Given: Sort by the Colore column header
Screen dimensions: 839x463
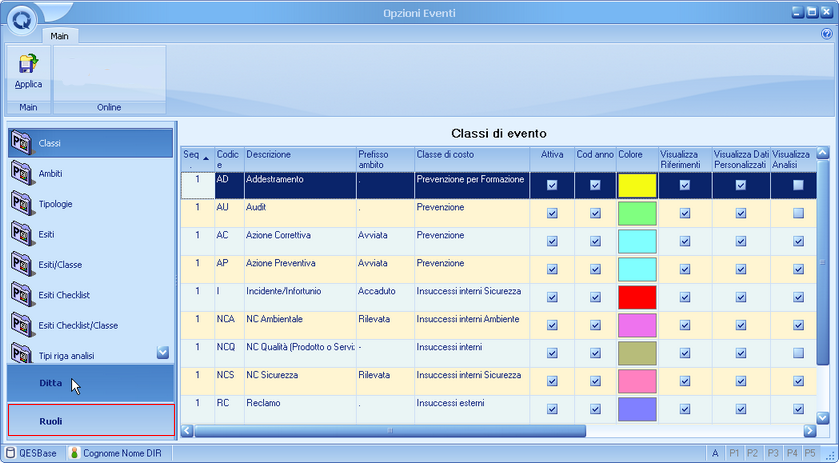Looking at the screenshot, I should (637, 160).
